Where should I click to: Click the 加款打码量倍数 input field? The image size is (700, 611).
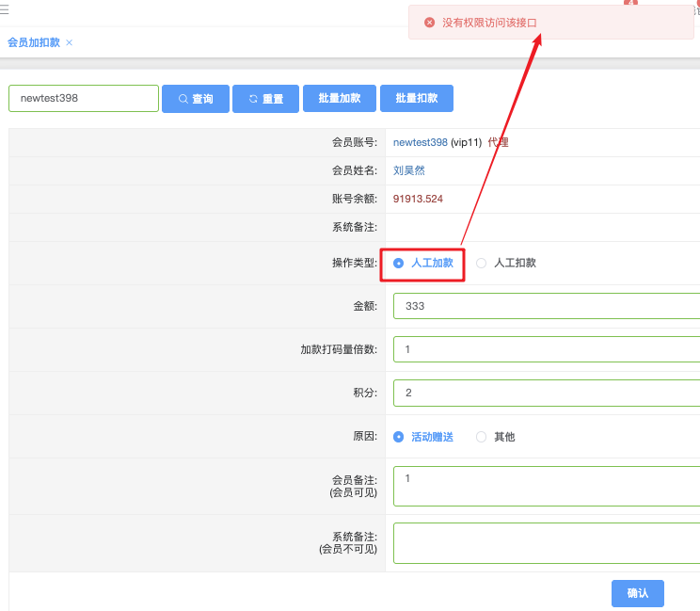pos(546,349)
